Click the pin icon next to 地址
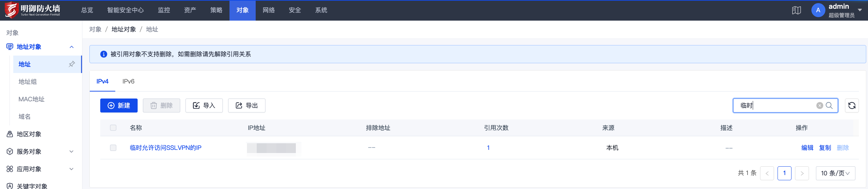The width and height of the screenshot is (868, 189). pos(72,64)
